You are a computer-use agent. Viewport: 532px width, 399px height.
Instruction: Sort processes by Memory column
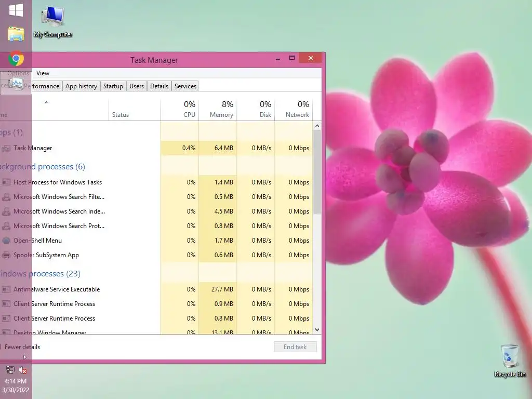(218, 110)
